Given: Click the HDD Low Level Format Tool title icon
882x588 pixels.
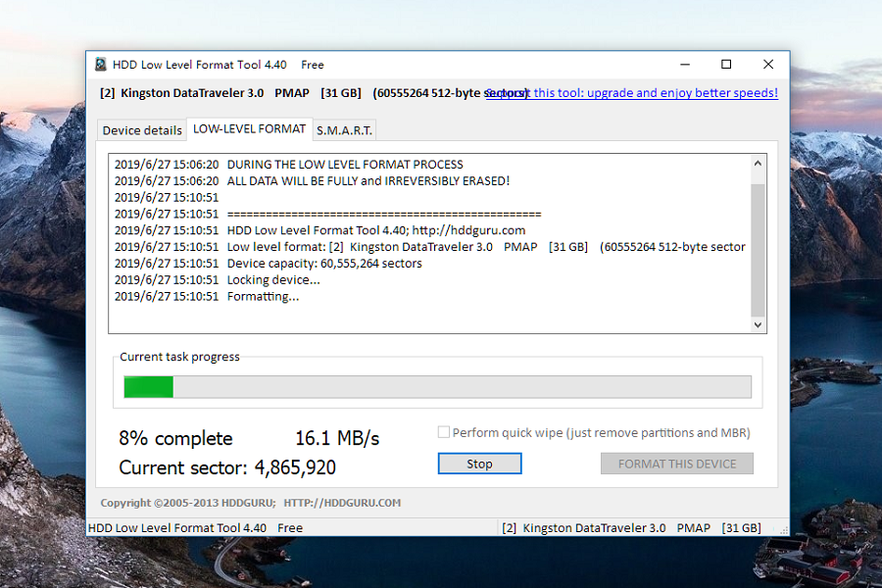Looking at the screenshot, I should (101, 65).
